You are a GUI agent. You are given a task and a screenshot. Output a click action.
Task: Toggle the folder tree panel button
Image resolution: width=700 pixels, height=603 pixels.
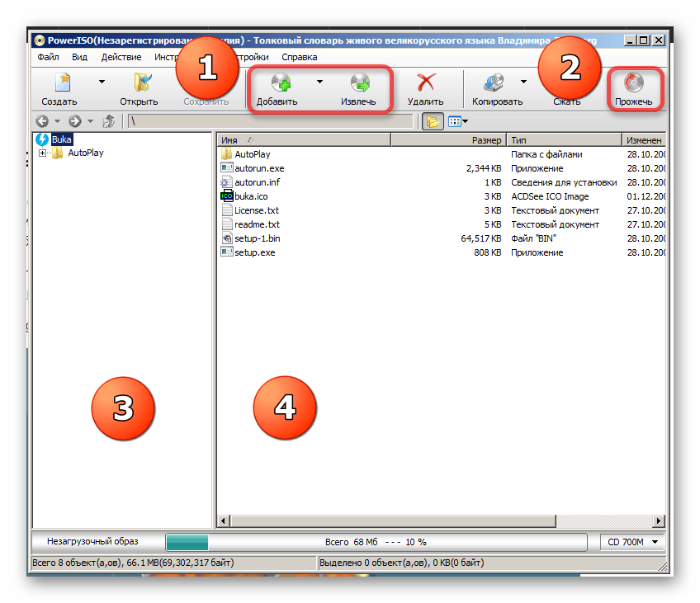433,121
